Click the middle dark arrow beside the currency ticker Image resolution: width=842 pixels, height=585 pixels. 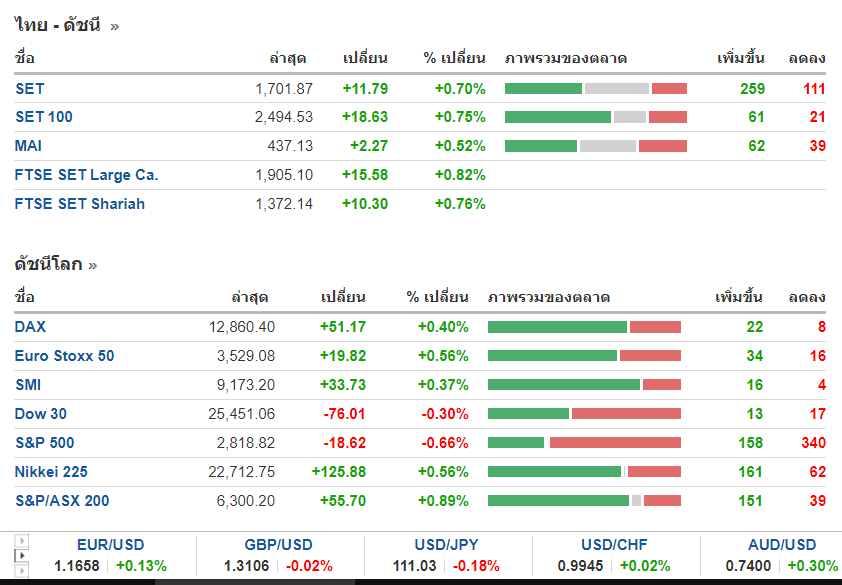click(x=21, y=554)
